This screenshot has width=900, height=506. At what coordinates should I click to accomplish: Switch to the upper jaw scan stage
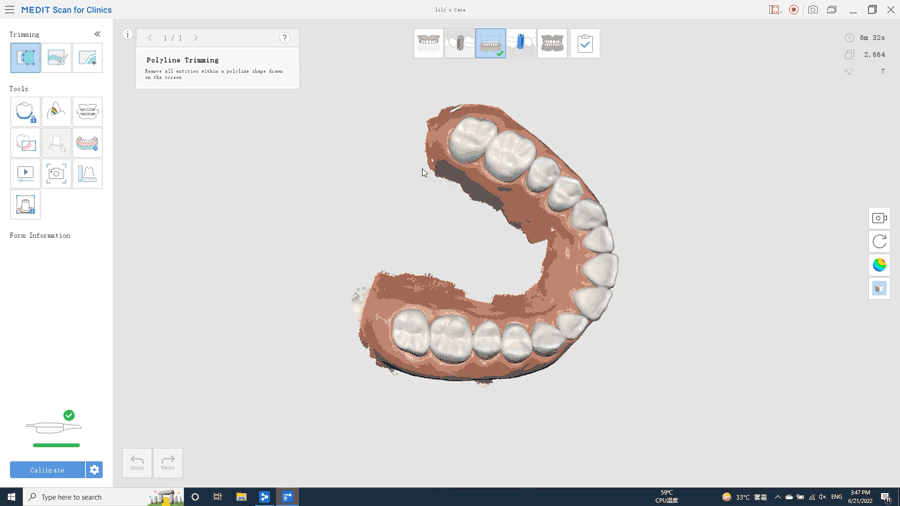point(429,43)
